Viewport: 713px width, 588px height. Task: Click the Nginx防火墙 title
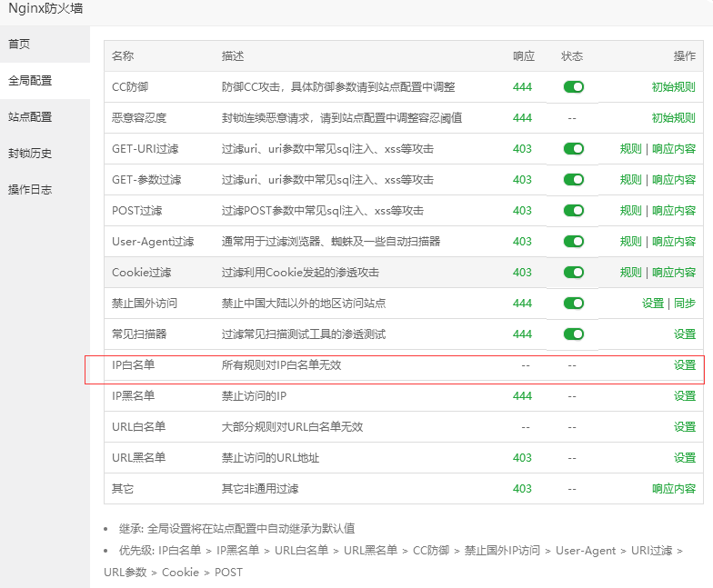pyautogui.click(x=45, y=8)
